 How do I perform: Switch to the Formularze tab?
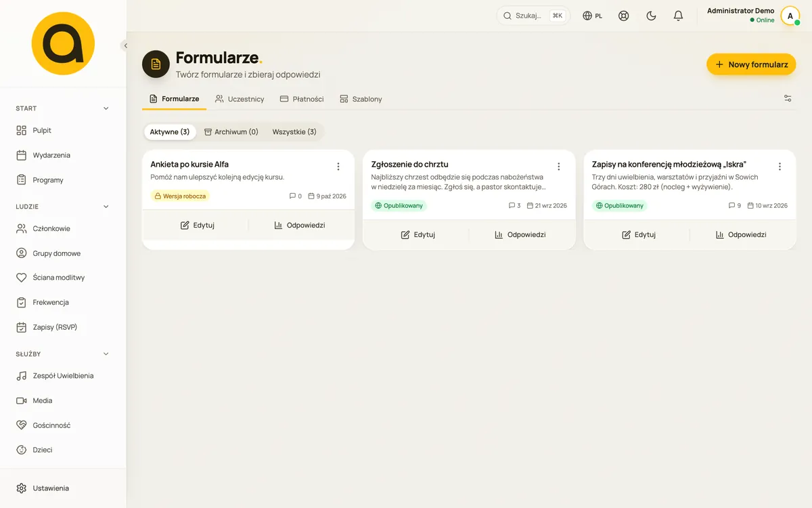tap(174, 99)
